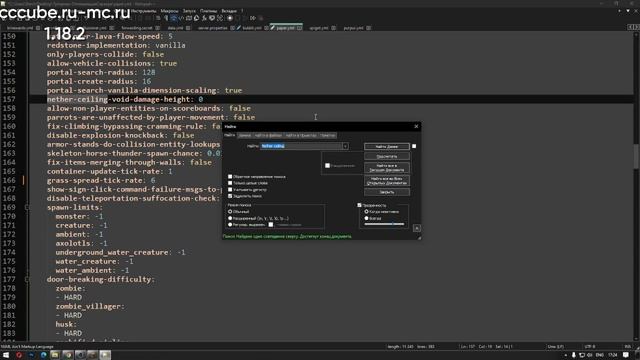Viewport: 640px width, 360px height.
Task: Close the Find dialog with the X
Action: (416, 127)
